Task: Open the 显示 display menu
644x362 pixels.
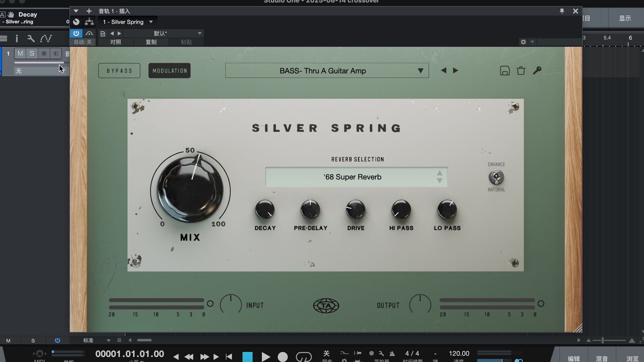Action: click(x=625, y=18)
